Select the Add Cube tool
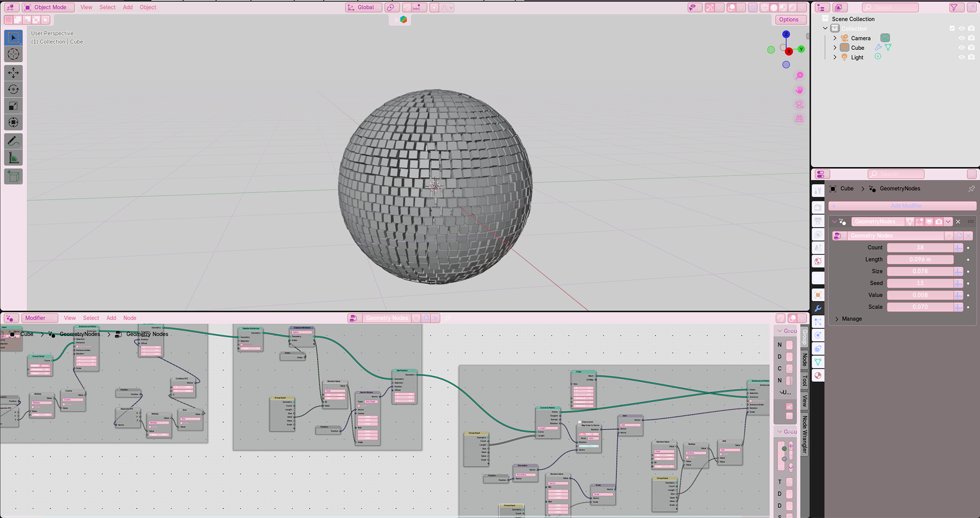 pos(14,177)
